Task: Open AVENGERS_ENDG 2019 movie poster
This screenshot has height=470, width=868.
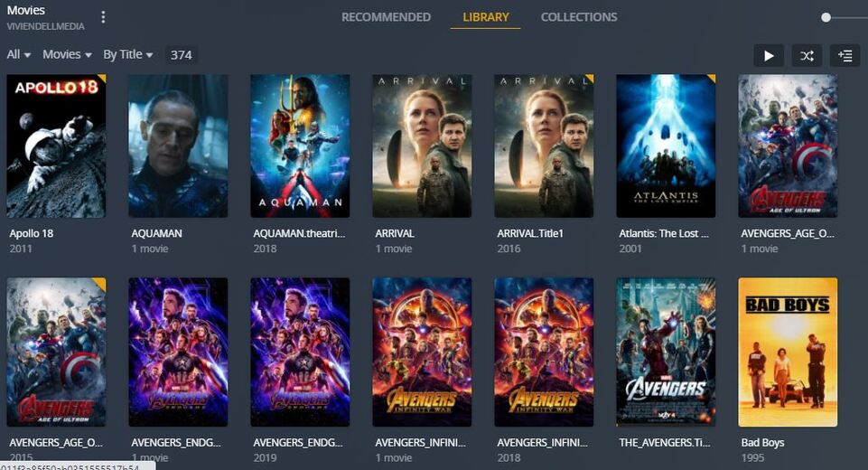Action: (x=300, y=352)
